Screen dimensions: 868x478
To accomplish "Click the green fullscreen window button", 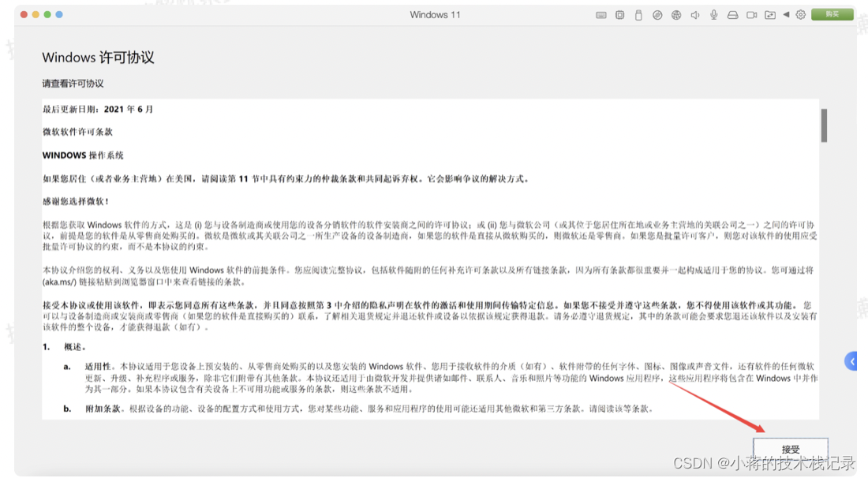I will [47, 14].
